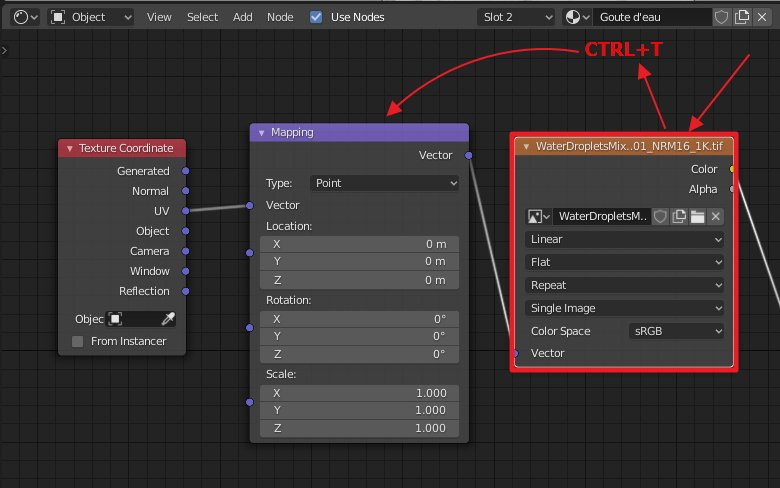Viewport: 780px width, 488px height.
Task: Open the Add menu
Action: pyautogui.click(x=243, y=17)
